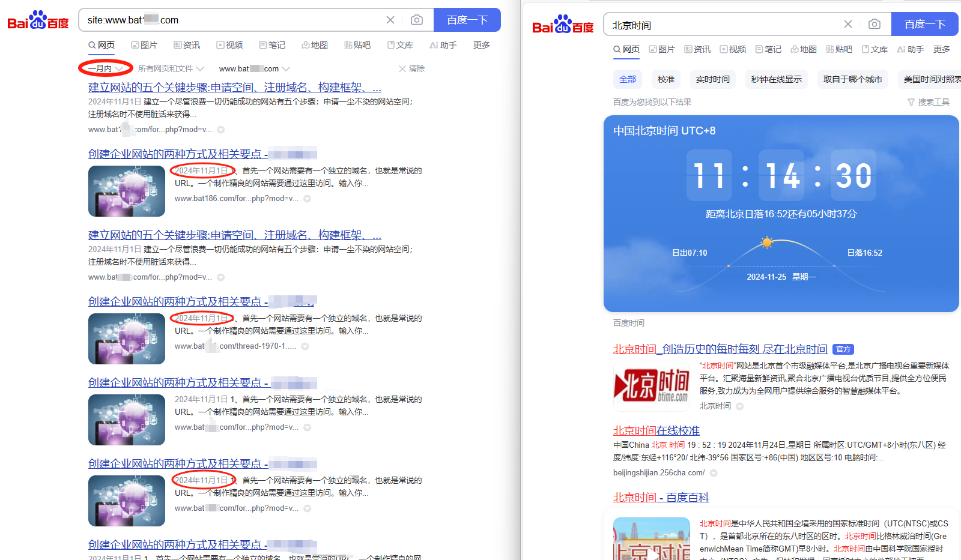961x560 pixels.
Task: Open 北京时间_创造历史的每时每刻 result
Action: (x=720, y=349)
